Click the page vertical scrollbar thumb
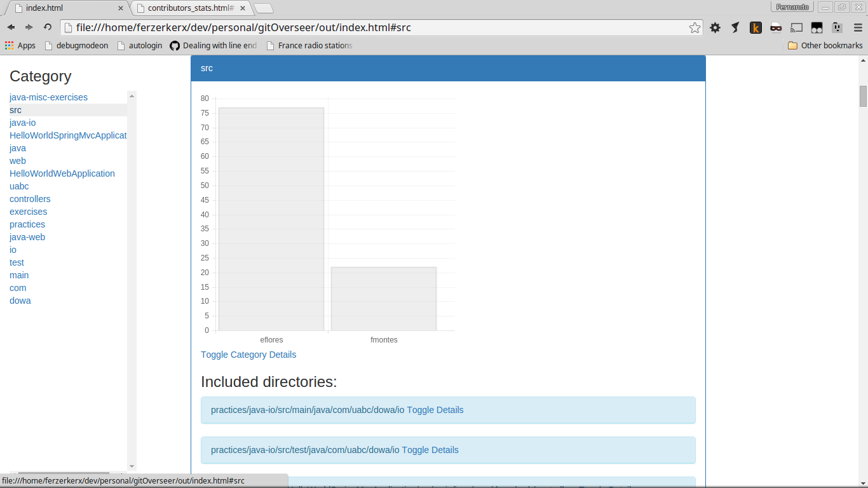The image size is (868, 488). [863, 96]
